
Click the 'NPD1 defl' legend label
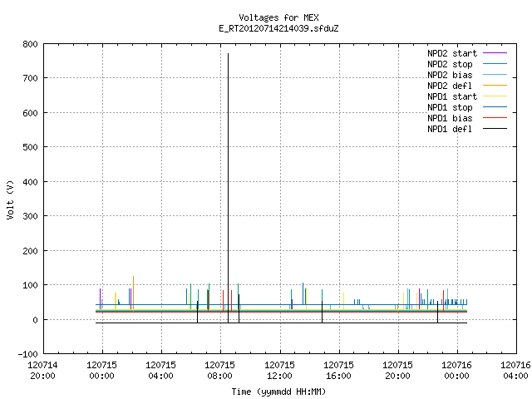click(x=450, y=129)
